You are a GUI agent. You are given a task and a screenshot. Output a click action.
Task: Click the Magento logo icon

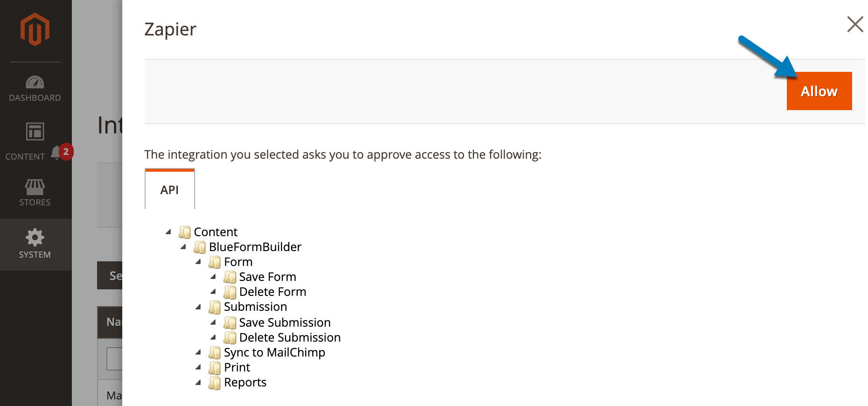(35, 29)
